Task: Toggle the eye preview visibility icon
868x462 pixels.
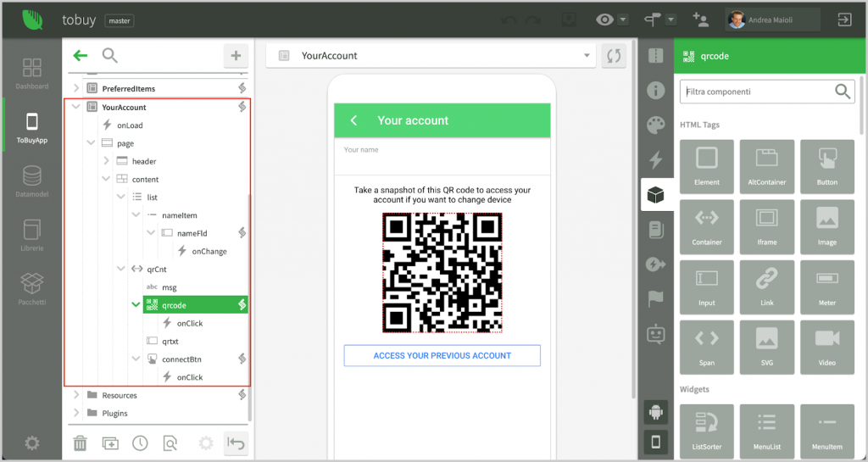Action: (x=604, y=19)
